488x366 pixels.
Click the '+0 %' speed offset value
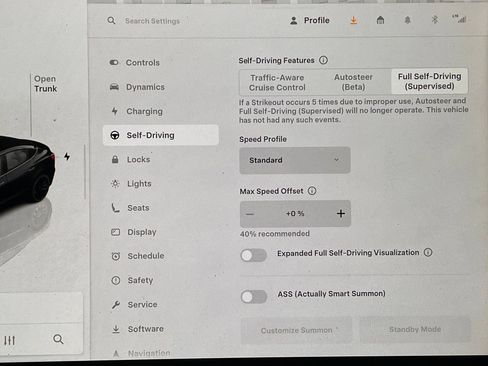[295, 214]
